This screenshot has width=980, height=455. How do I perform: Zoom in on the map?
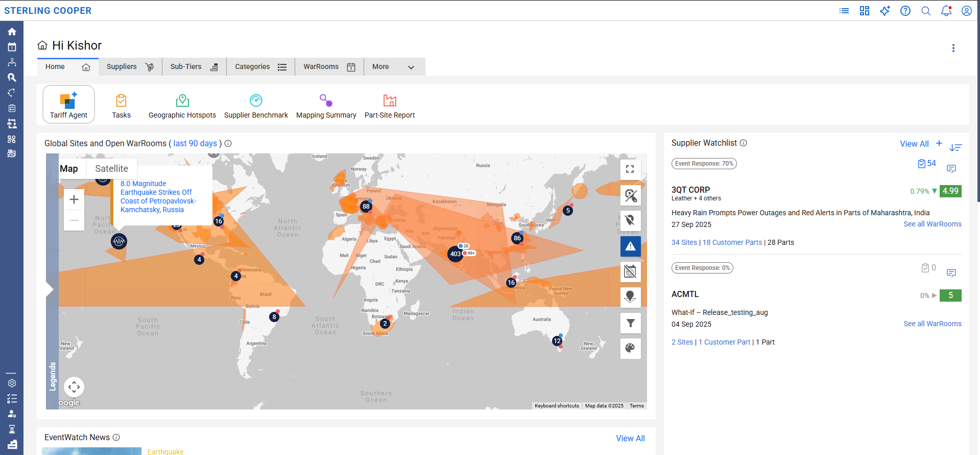pos(74,199)
